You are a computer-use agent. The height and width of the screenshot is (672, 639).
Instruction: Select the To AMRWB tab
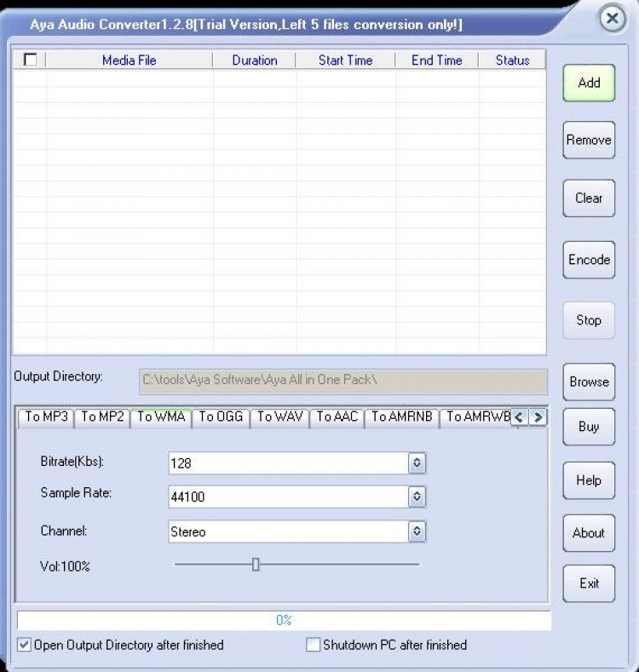pyautogui.click(x=477, y=417)
